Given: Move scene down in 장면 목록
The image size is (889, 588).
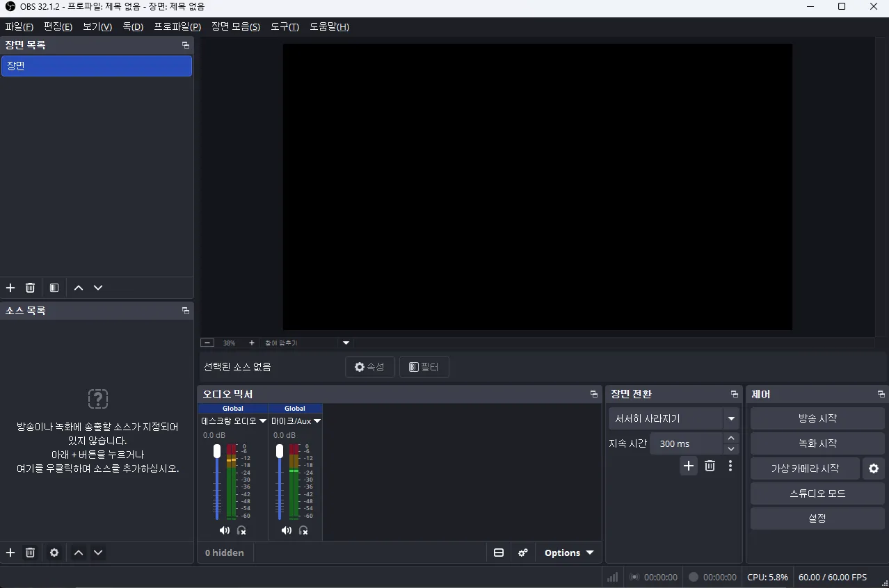Looking at the screenshot, I should [x=98, y=288].
